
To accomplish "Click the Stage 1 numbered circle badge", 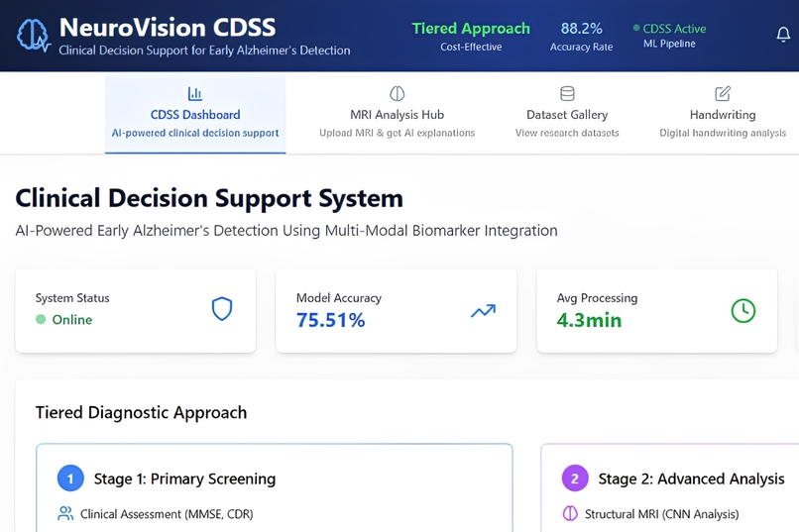I will (x=70, y=479).
